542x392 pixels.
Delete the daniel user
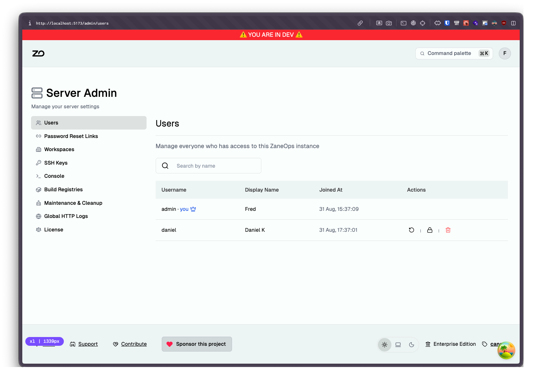click(448, 230)
